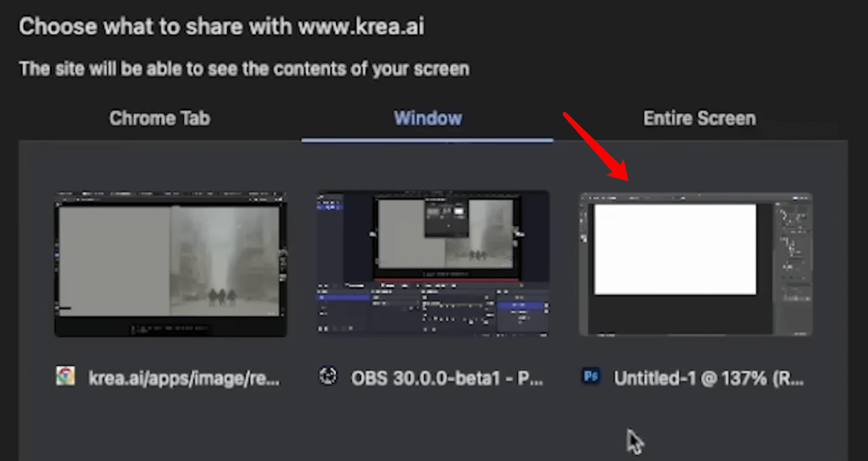The image size is (868, 461).
Task: Switch to the Entire Screen tab
Action: point(700,118)
